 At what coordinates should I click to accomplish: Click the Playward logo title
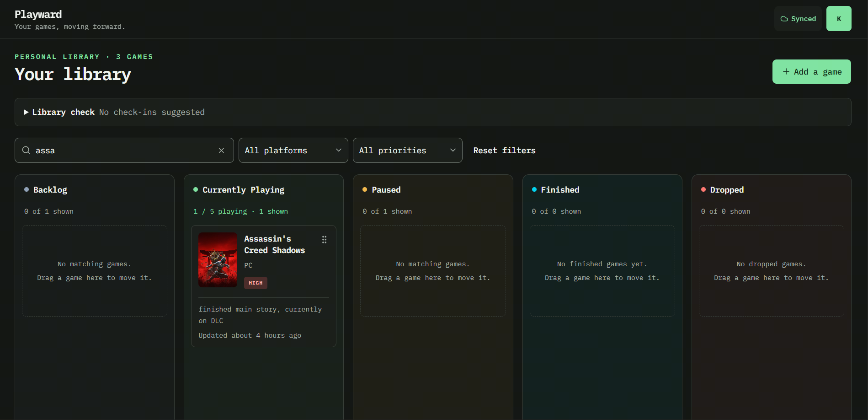(38, 14)
